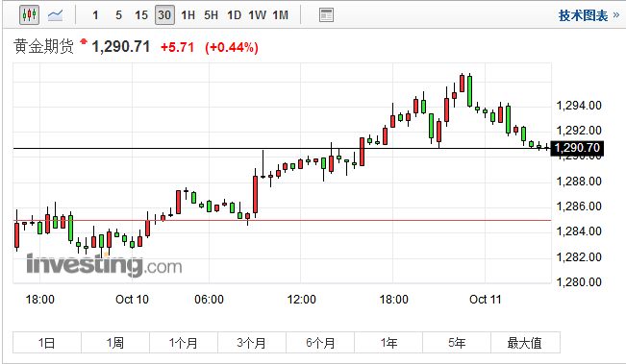
Task: Select the 1H interval
Action: point(188,15)
